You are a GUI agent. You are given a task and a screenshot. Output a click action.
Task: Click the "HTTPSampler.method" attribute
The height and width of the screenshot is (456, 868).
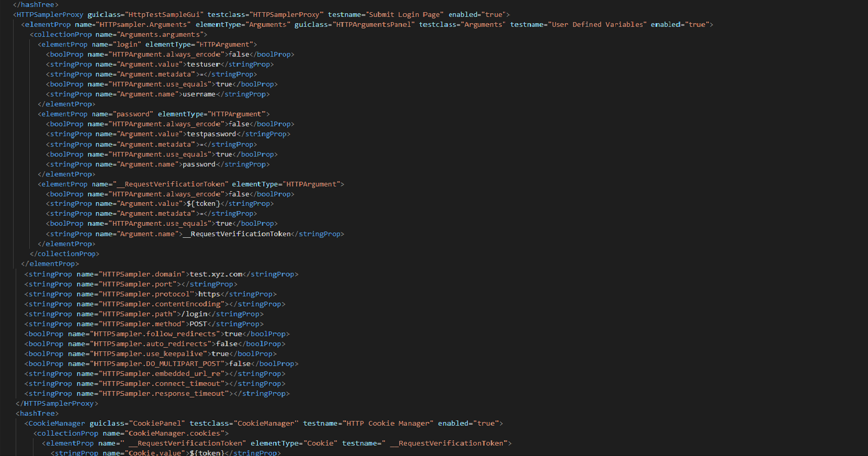[x=142, y=324]
